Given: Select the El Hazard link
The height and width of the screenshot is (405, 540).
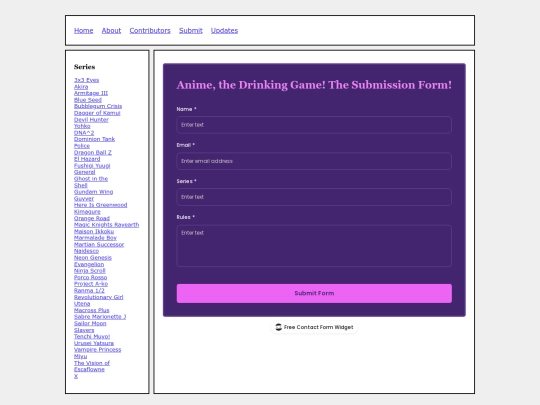Looking at the screenshot, I should (87, 159).
